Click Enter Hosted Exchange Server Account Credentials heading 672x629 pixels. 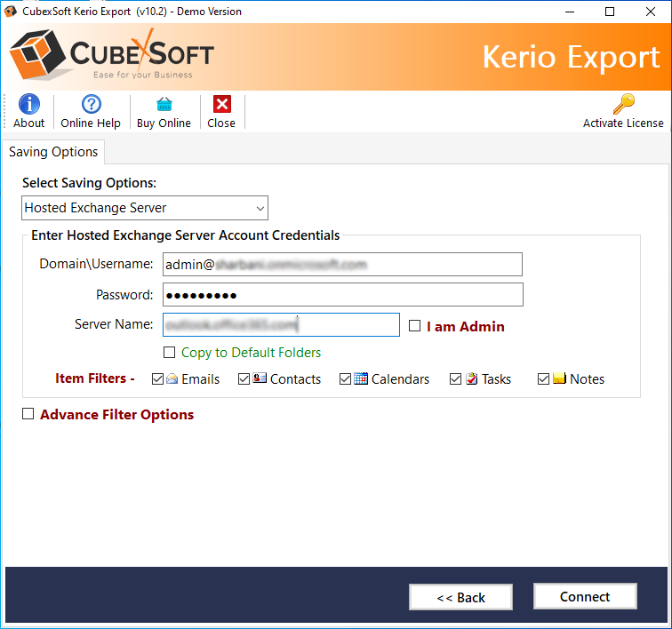[x=186, y=235]
